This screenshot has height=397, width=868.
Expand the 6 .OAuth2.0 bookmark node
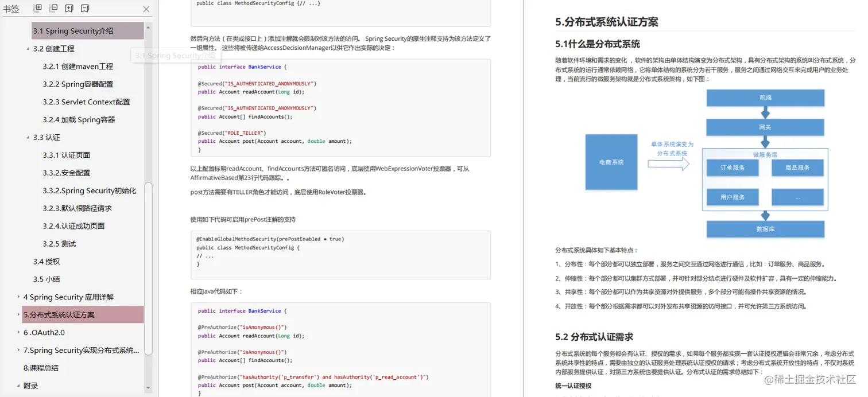coord(18,333)
